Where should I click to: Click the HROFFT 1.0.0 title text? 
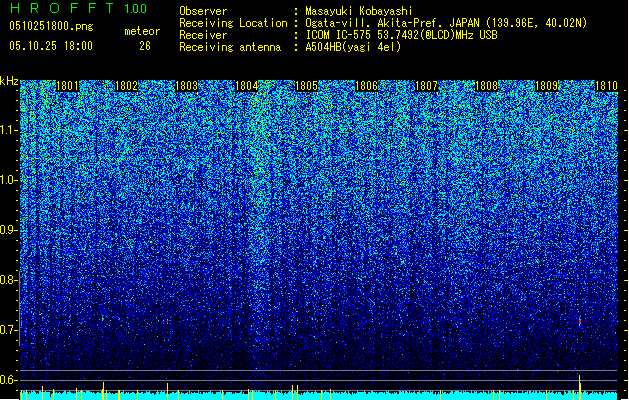78,8
